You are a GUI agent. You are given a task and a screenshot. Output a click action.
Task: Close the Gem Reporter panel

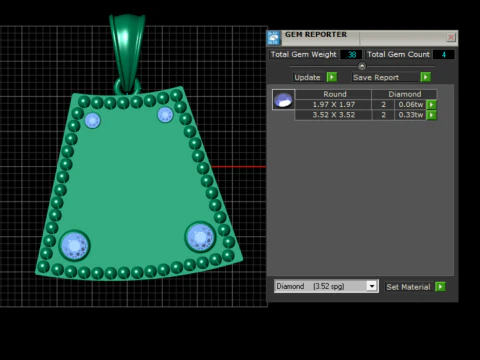pyautogui.click(x=451, y=37)
